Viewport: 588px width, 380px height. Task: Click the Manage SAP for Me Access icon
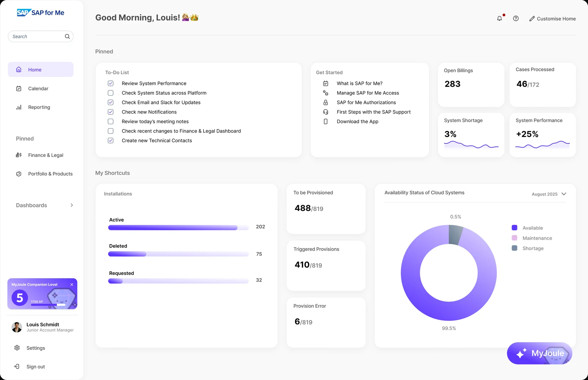(326, 93)
